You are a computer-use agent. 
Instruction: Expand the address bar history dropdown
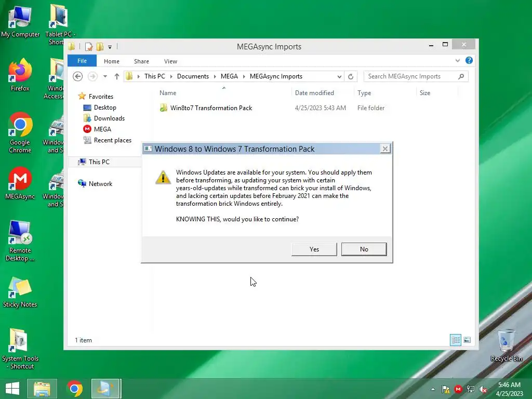339,76
